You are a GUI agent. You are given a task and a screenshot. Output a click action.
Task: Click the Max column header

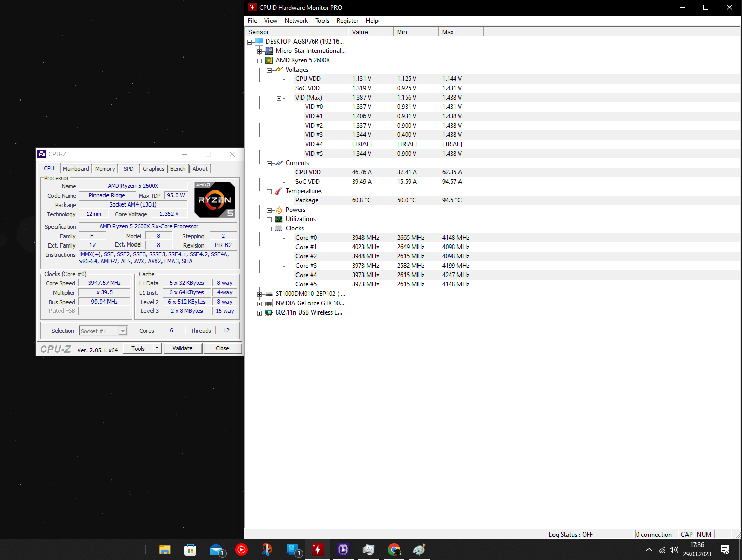461,32
